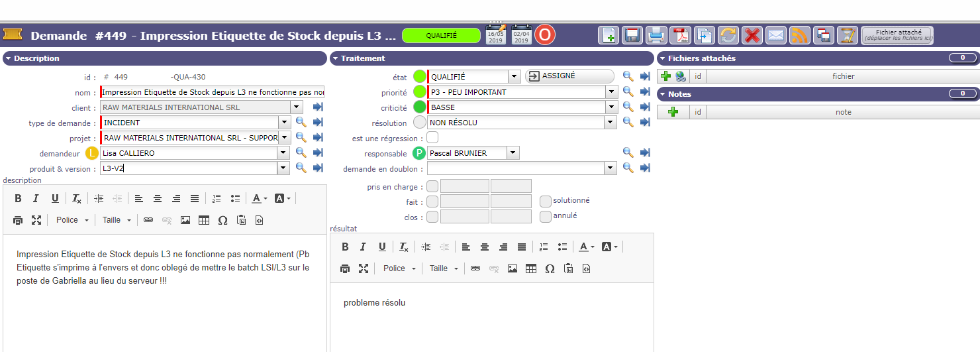Viewport: 980px width, 352px height.
Task: Add a new note with the green plus
Action: (673, 112)
